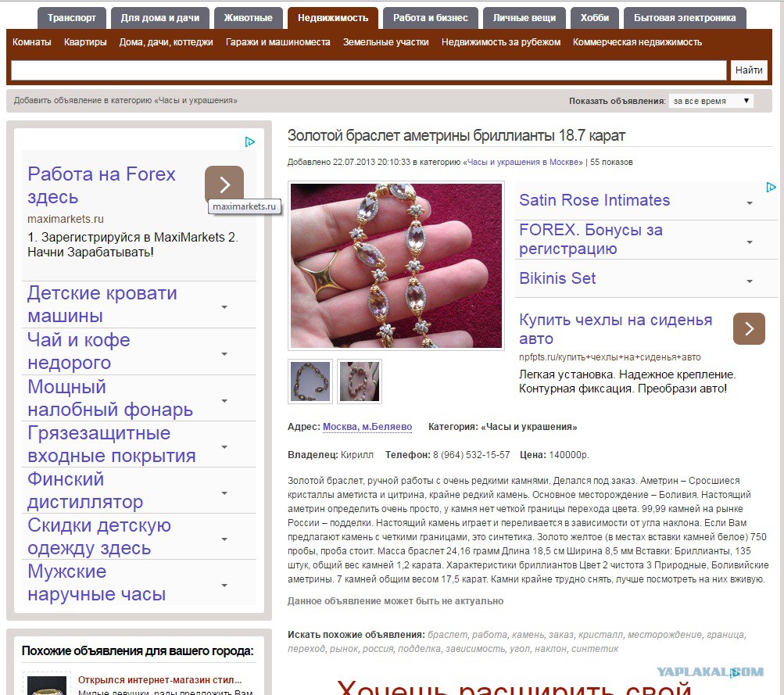Image resolution: width=784 pixels, height=695 pixels.
Task: Search similar ads by keyword кристалл
Action: 600,635
